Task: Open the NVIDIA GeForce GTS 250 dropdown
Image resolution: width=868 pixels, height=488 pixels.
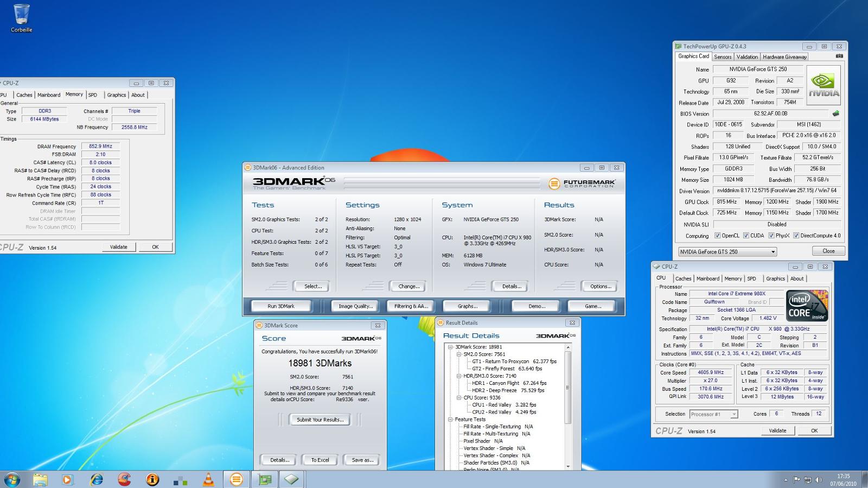Action: tap(727, 251)
